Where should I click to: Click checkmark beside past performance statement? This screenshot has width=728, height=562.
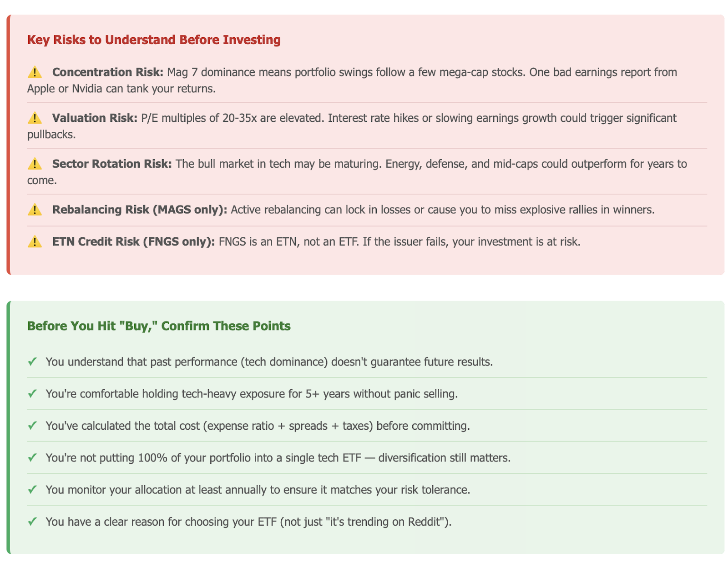(x=32, y=361)
